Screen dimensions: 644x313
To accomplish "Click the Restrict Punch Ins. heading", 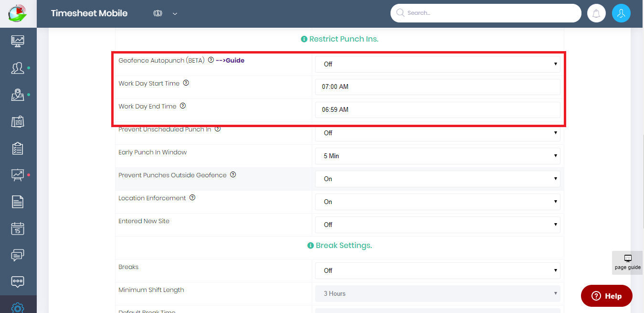I will 344,39.
